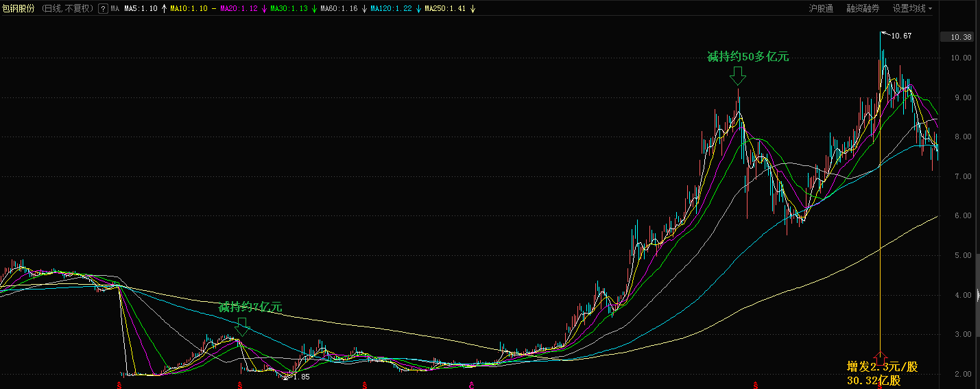Click the MA250 yellow down arrow indicator
Screen dimensions: 980x389
click(x=472, y=9)
